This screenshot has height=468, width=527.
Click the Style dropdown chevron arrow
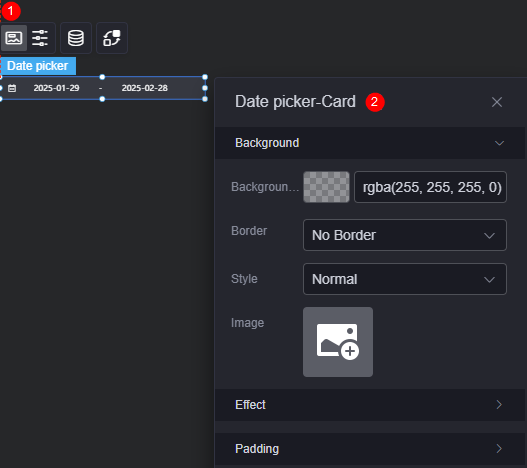tap(489, 279)
